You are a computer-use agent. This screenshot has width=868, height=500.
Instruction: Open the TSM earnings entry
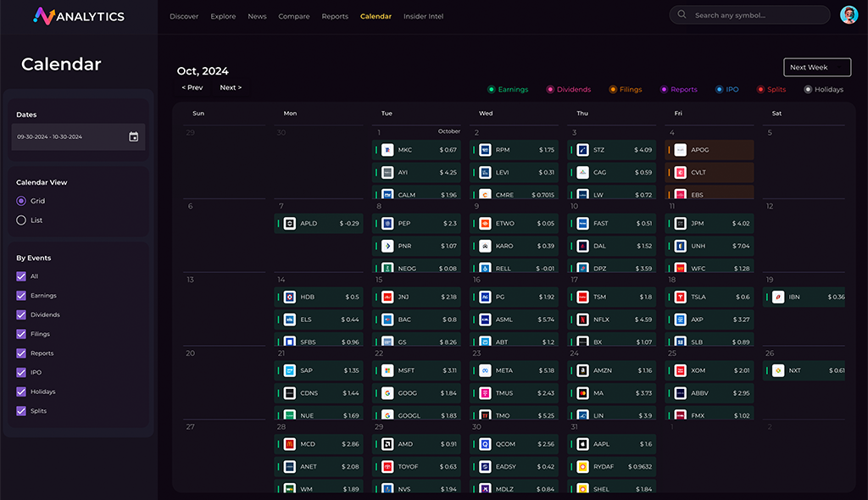612,297
